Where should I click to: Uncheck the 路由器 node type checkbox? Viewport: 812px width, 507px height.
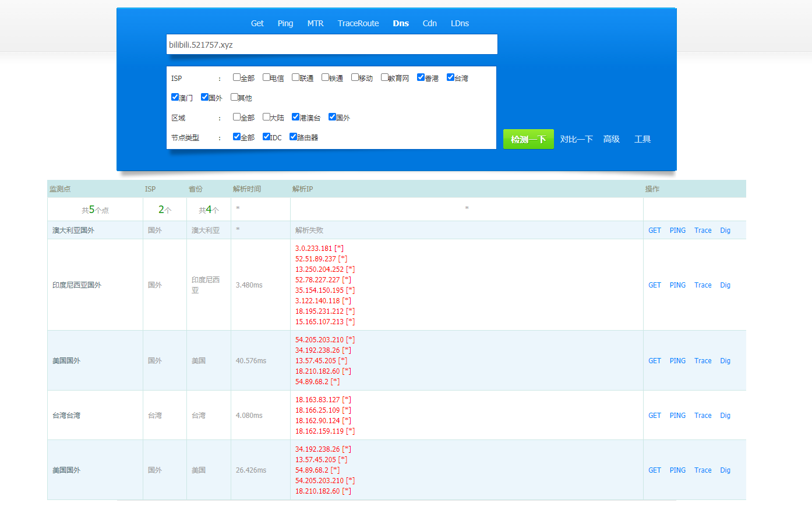click(293, 137)
